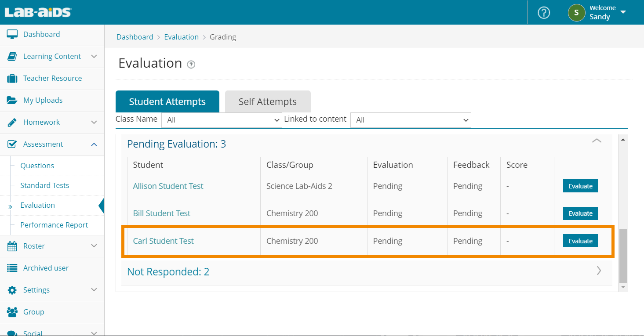
Task: Click the Group people icon in sidebar
Action: tap(12, 312)
